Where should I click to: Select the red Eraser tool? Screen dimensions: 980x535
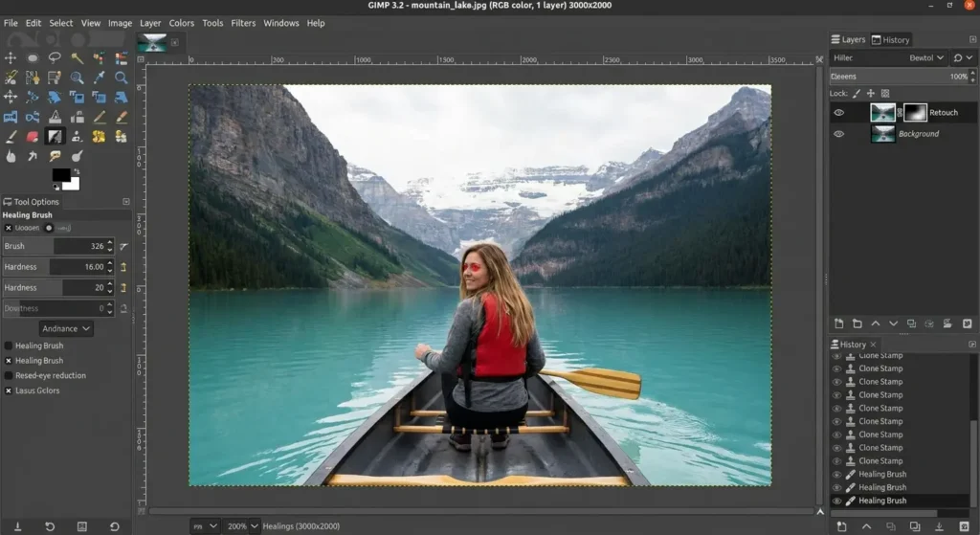(33, 136)
